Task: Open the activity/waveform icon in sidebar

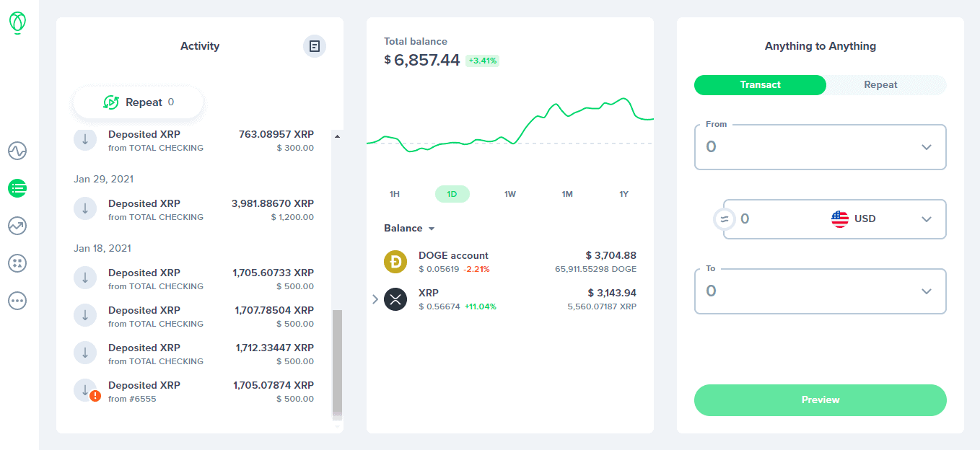Action: coord(17,151)
